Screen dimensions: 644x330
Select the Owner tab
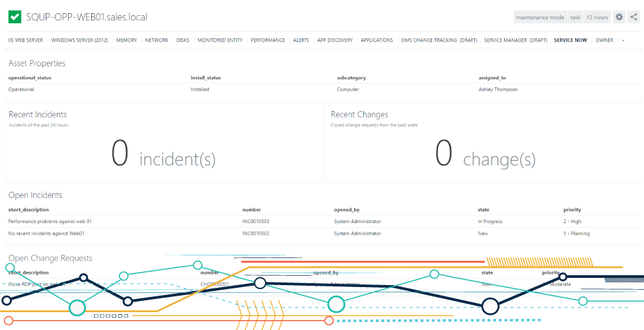coord(604,40)
